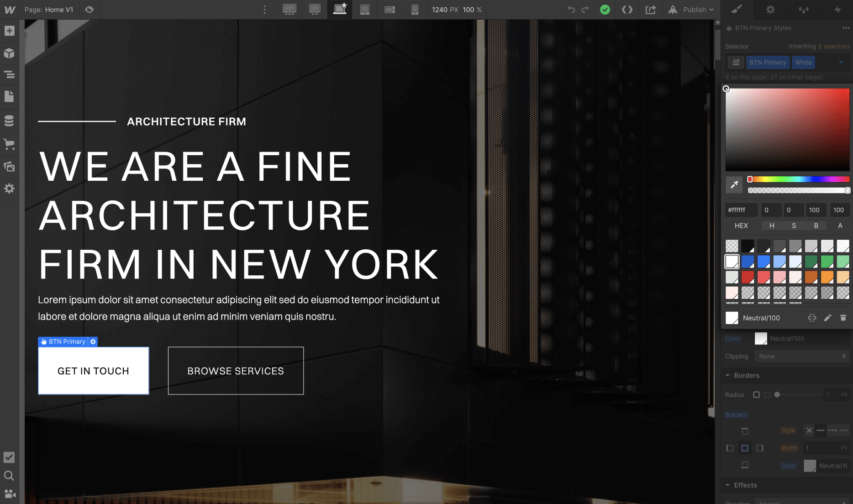The height and width of the screenshot is (504, 853).
Task: Collapse the Borders section
Action: pyautogui.click(x=728, y=375)
